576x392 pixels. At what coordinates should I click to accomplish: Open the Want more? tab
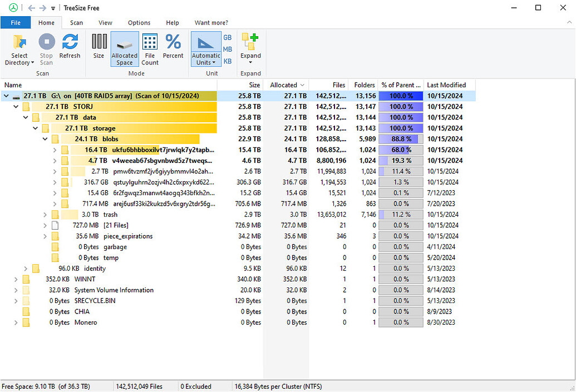(x=211, y=22)
